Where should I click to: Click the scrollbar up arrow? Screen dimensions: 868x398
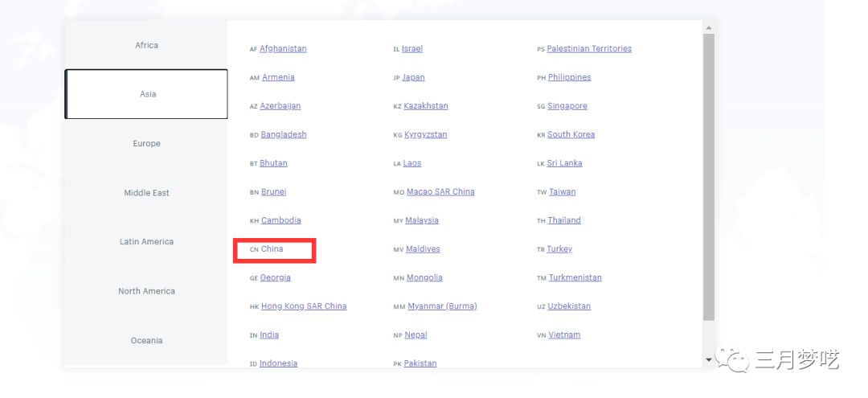708,27
